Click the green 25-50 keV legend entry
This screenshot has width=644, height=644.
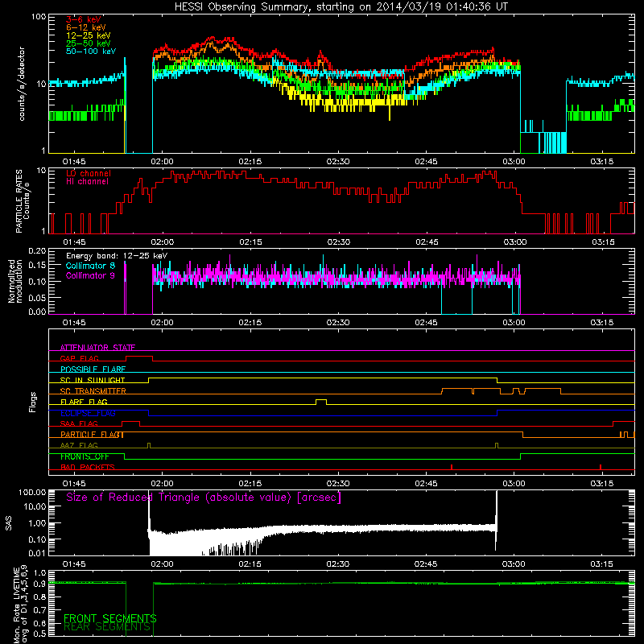point(89,43)
